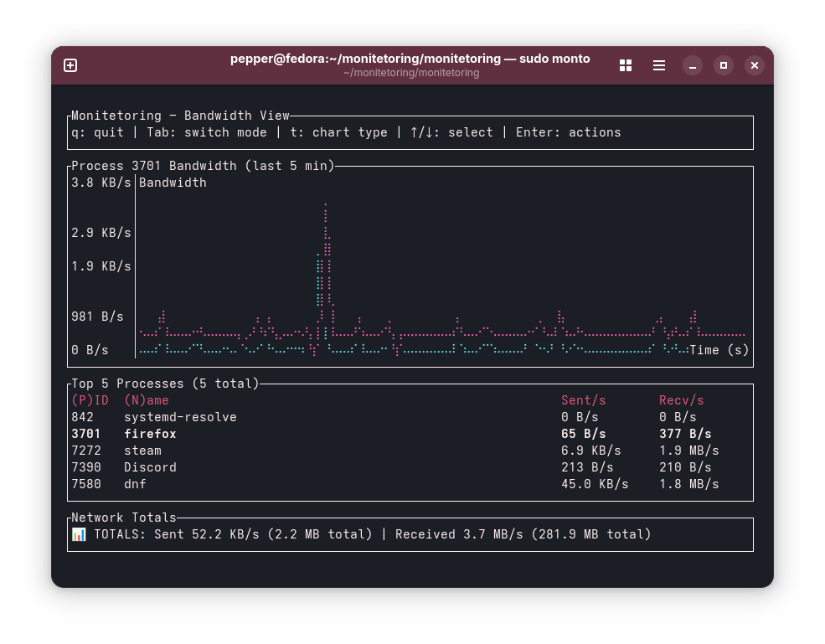The height and width of the screenshot is (644, 825).
Task: Select the (N)ame column header
Action: coord(147,400)
